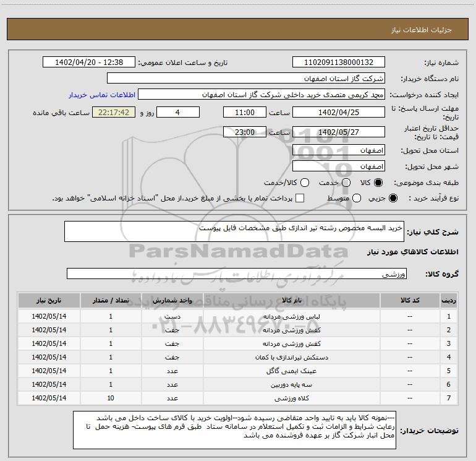
Task: Click the کد کالا column header
Action: tap(410, 300)
